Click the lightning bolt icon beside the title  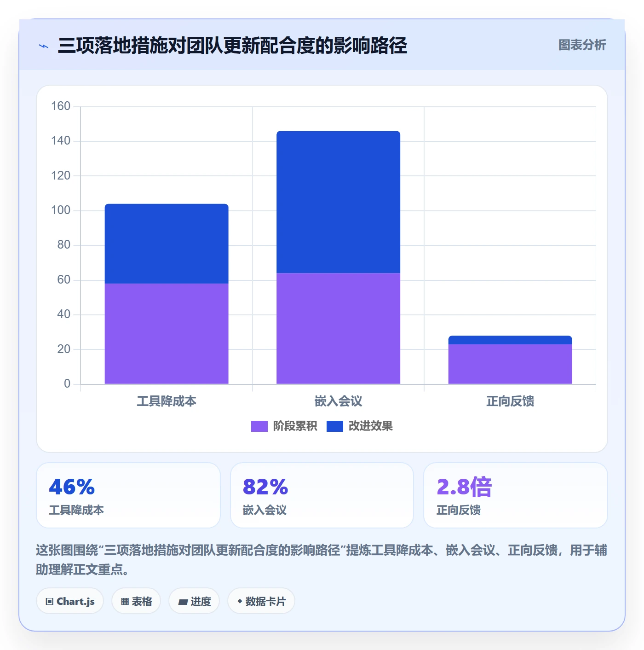click(44, 46)
